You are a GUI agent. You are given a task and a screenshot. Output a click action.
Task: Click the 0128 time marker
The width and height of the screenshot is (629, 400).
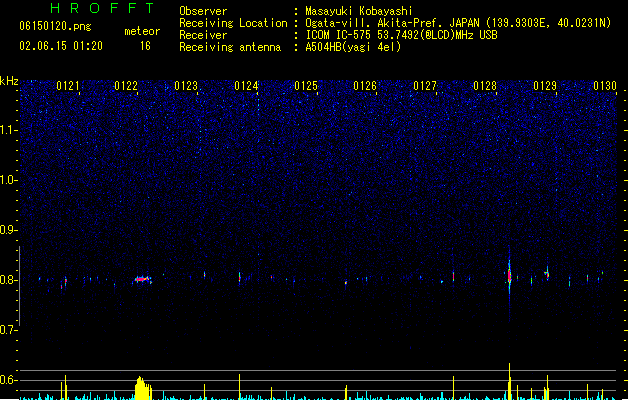point(485,86)
